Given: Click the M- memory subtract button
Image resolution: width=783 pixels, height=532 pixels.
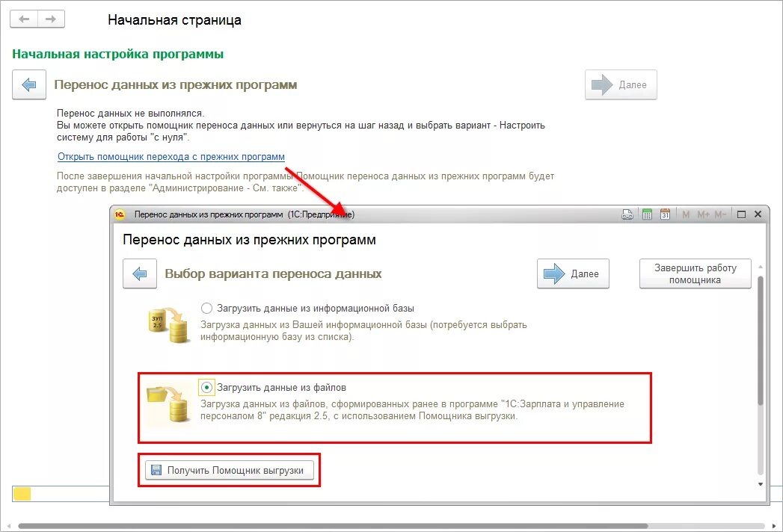Looking at the screenshot, I should tap(720, 214).
